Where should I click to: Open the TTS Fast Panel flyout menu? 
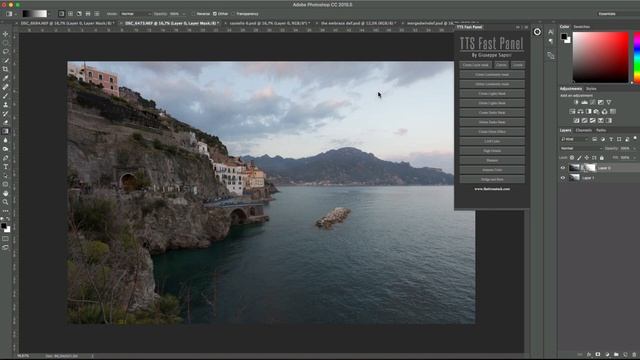click(526, 27)
